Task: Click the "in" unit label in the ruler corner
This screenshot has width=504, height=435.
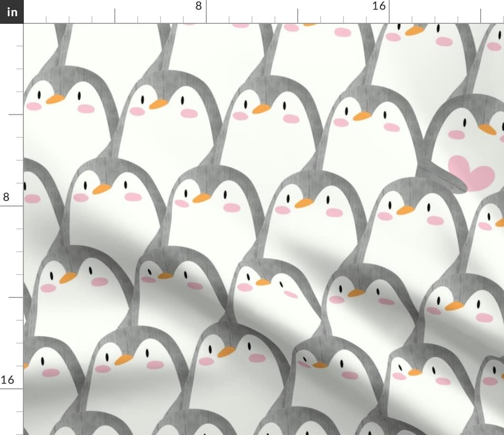Action: point(11,12)
